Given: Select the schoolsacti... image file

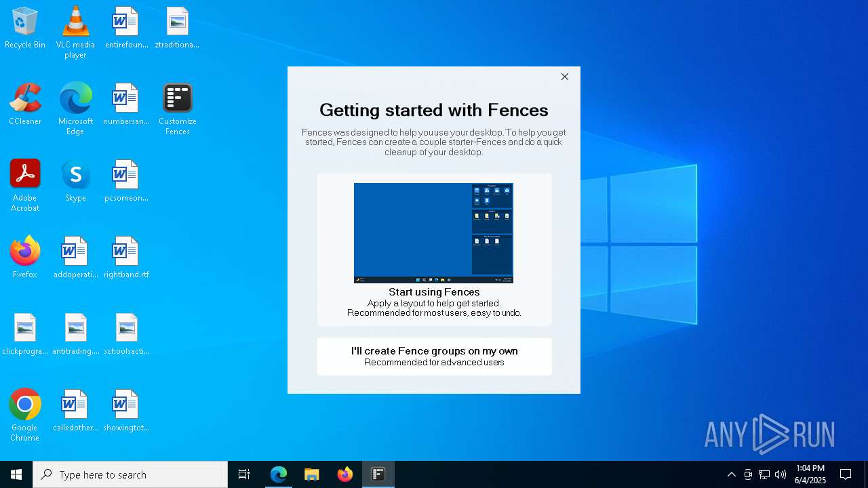Looking at the screenshot, I should point(126,335).
